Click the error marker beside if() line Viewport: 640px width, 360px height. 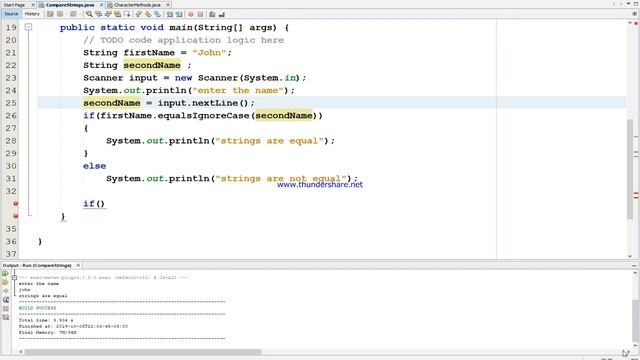(16, 203)
